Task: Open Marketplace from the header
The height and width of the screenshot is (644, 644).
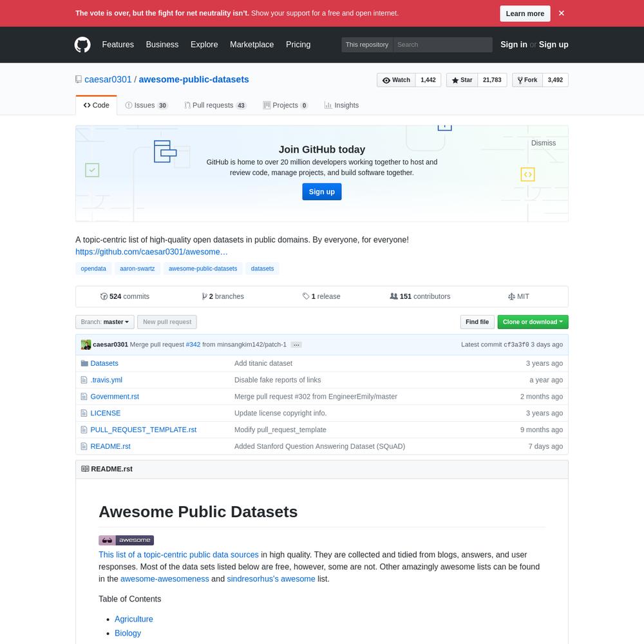Action: click(252, 44)
